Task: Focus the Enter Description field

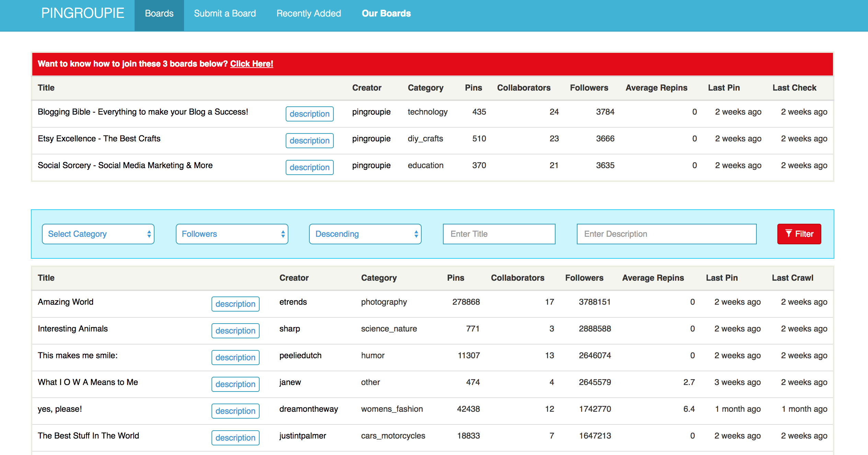Action: pos(667,234)
